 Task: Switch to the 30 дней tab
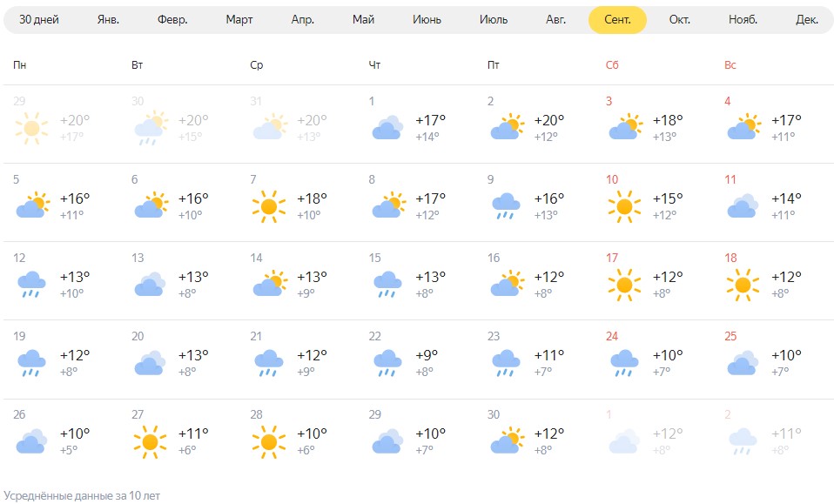tap(39, 20)
